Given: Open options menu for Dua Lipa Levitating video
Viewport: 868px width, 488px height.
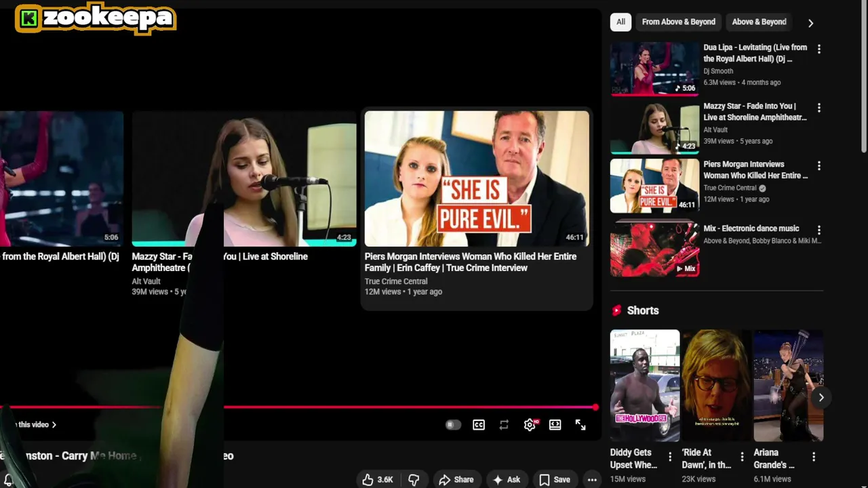Looking at the screenshot, I should 819,49.
